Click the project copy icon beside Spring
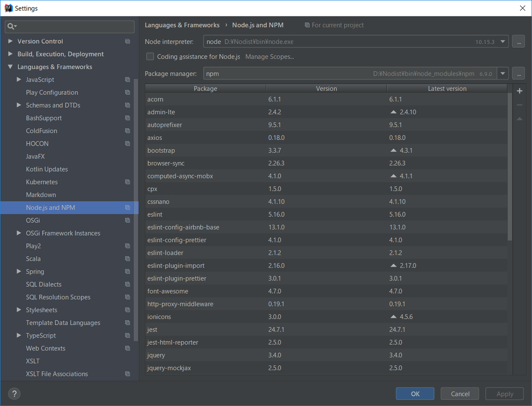 point(128,272)
